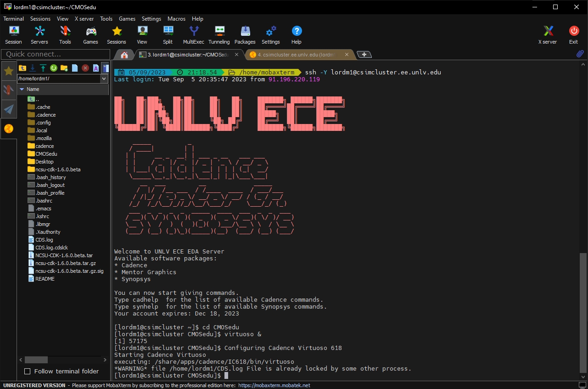Switch to the home tab
588x389 pixels.
[x=124, y=55]
